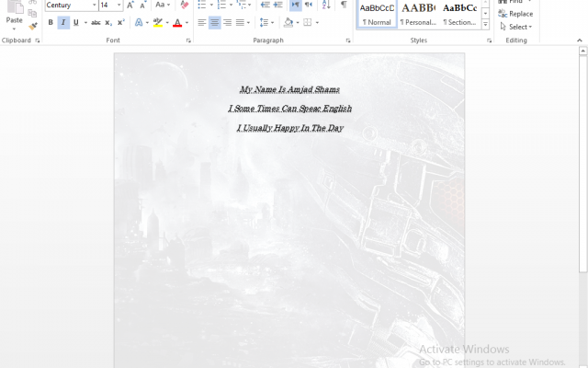Click Increase Indent icon

(x=277, y=5)
